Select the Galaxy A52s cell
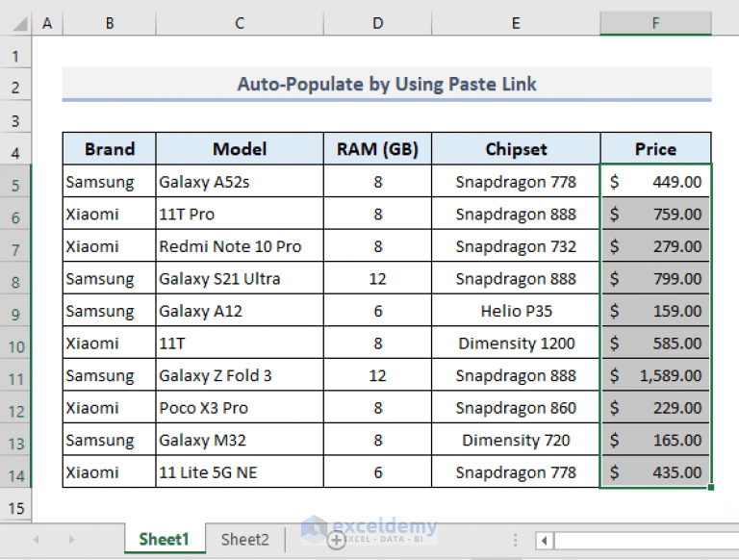The width and height of the screenshot is (739, 560). 240,182
